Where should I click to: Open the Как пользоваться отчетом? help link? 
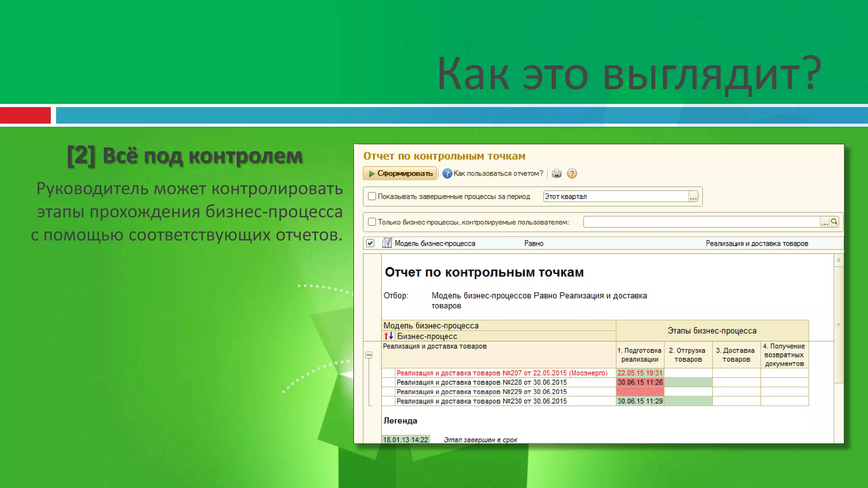[498, 173]
